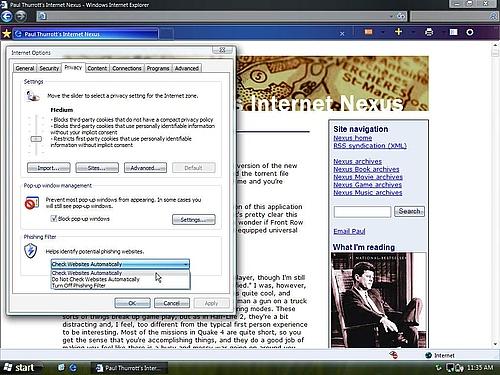Click the browser Back arrow button

coord(7,16)
